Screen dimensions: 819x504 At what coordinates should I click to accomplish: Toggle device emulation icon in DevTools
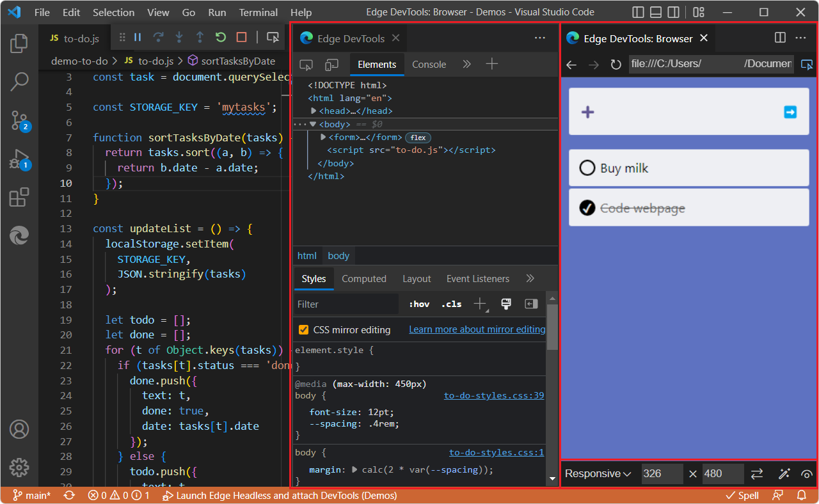(x=331, y=65)
